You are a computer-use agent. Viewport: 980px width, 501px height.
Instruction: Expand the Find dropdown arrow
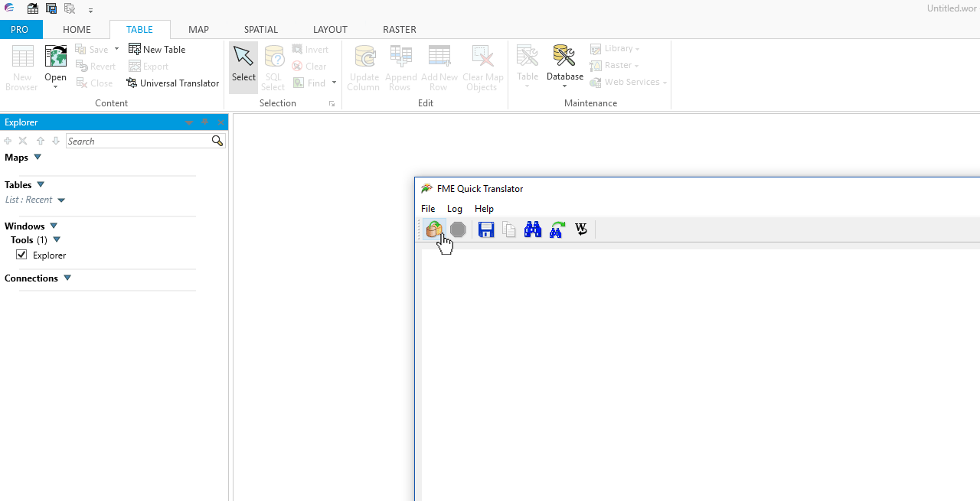pyautogui.click(x=334, y=83)
